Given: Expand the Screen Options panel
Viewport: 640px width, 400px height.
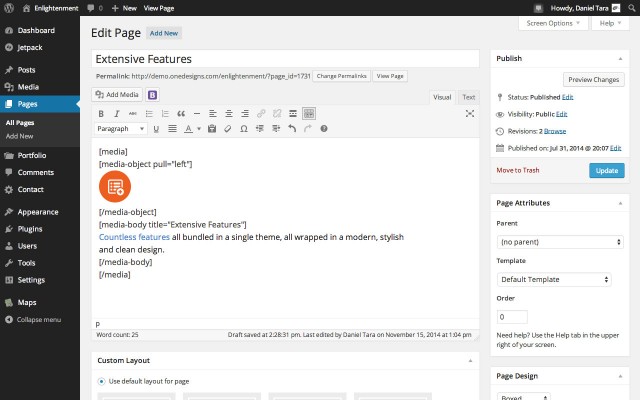Looking at the screenshot, I should [x=552, y=22].
